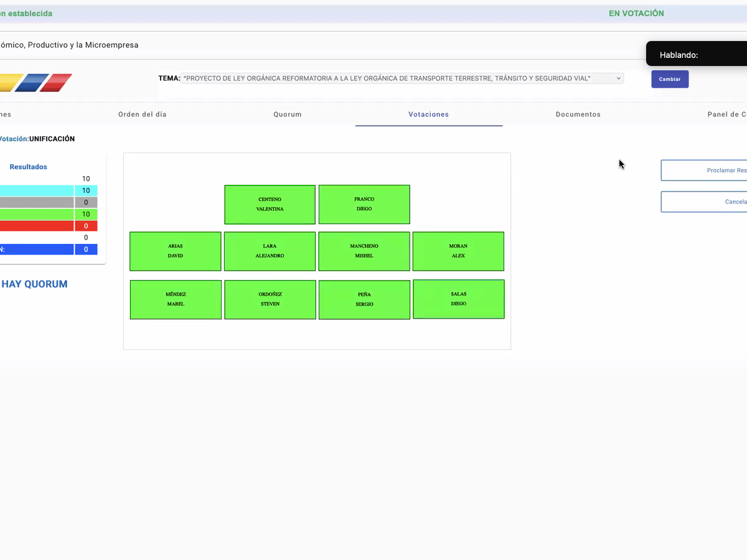Image resolution: width=747 pixels, height=560 pixels.
Task: Select the Votaciones tab
Action: point(428,114)
